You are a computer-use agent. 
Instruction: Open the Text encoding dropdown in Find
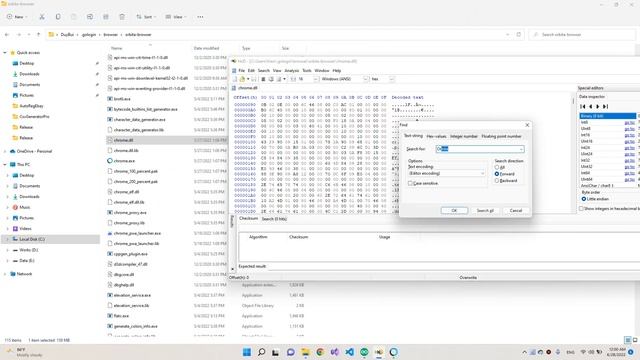(x=482, y=173)
